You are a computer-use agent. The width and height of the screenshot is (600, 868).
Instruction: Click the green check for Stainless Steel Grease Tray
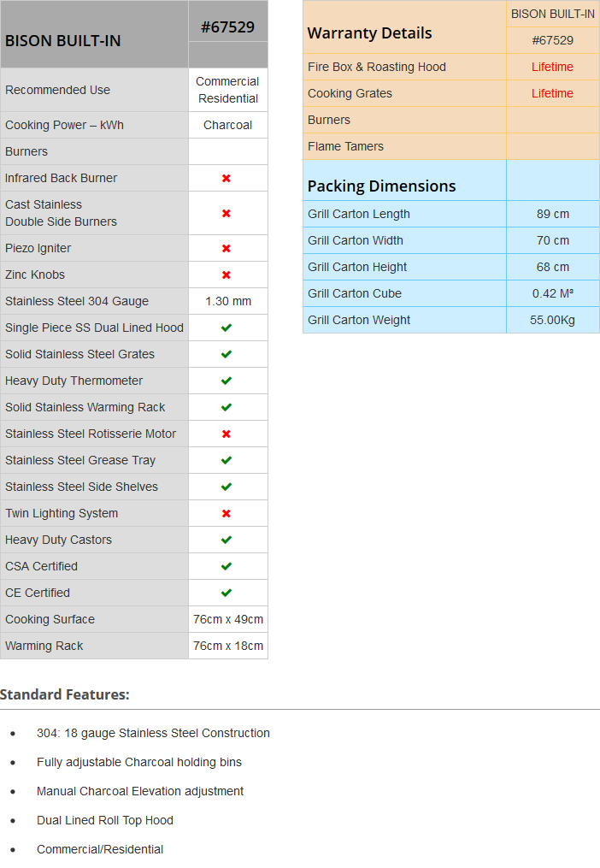point(226,461)
